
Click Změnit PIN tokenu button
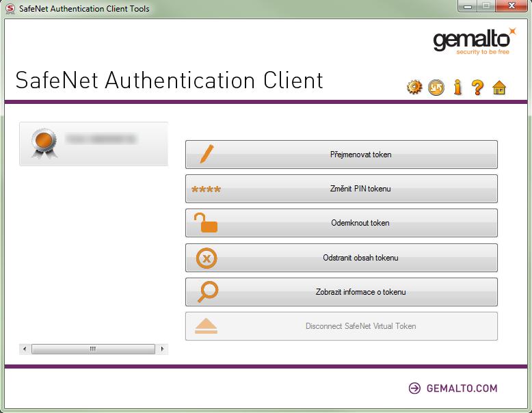(x=341, y=189)
